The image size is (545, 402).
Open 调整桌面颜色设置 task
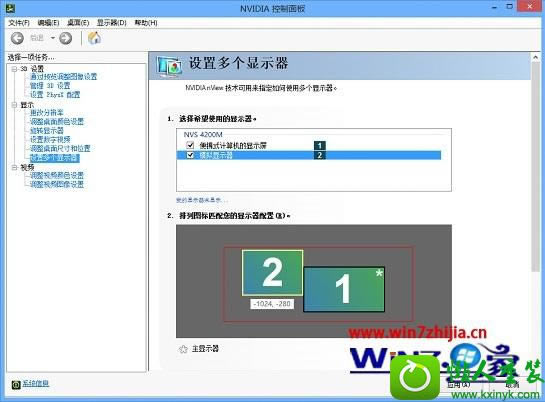(57, 122)
